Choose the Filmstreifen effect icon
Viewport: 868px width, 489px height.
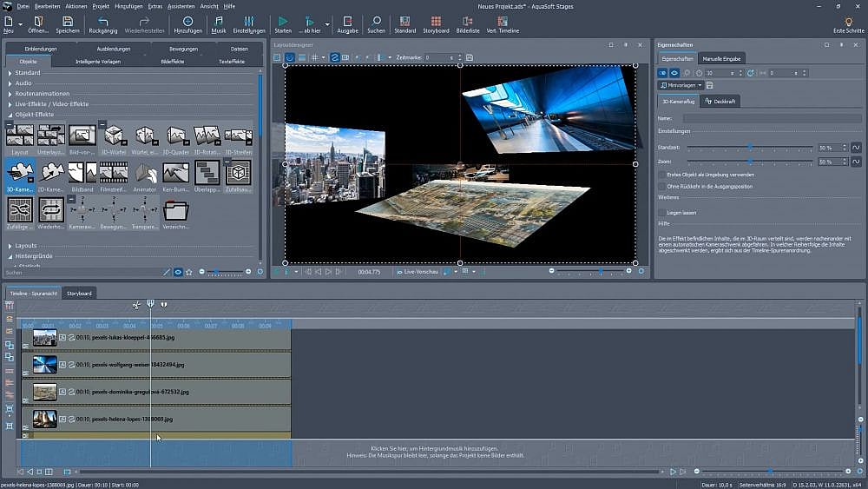pyautogui.click(x=115, y=173)
